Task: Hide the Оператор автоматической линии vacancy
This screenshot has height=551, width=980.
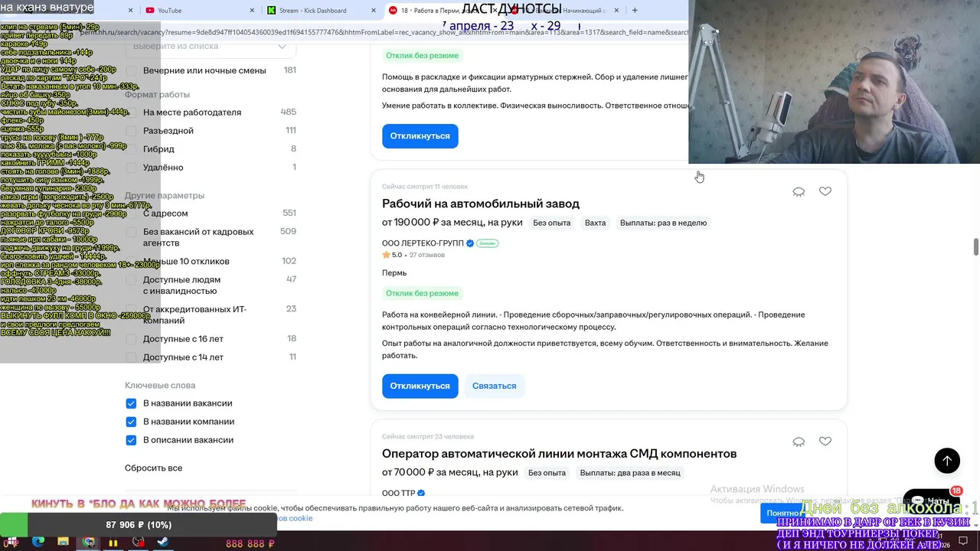Action: 799,442
